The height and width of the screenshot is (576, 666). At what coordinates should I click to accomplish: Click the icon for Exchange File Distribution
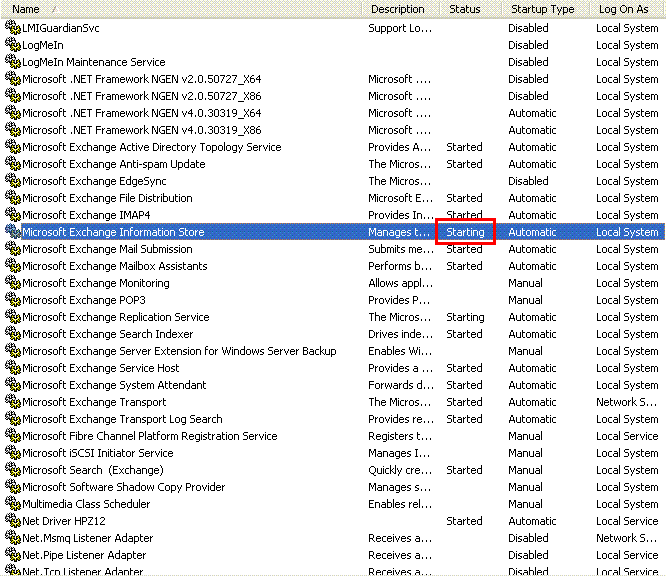[x=13, y=198]
